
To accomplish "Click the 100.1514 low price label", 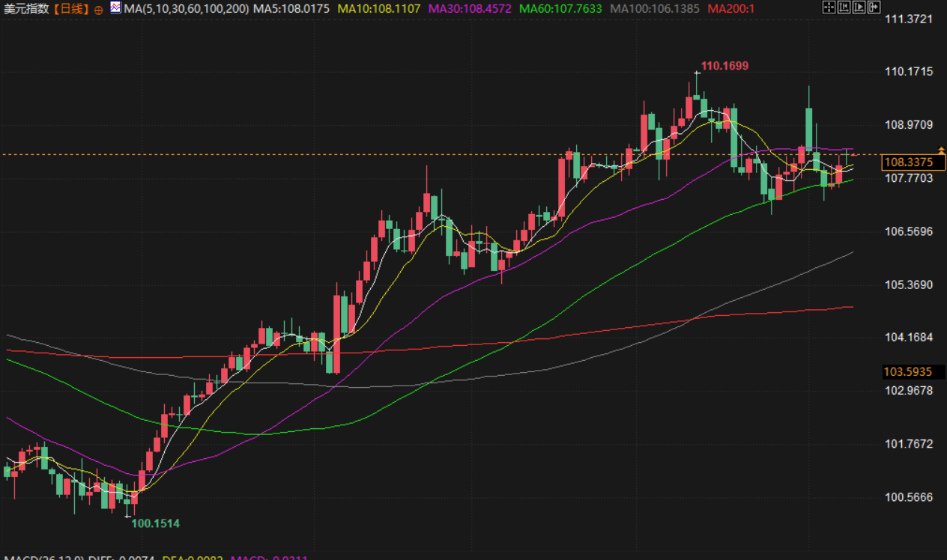I will (x=156, y=523).
